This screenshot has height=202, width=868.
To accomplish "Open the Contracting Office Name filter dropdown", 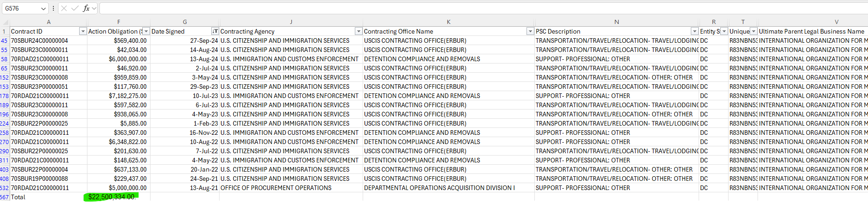I will pyautogui.click(x=530, y=31).
